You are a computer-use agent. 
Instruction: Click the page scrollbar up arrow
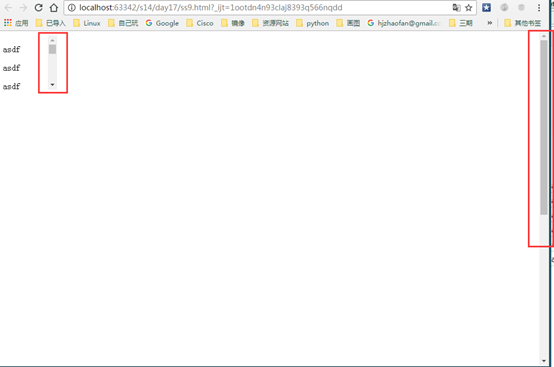tap(543, 36)
